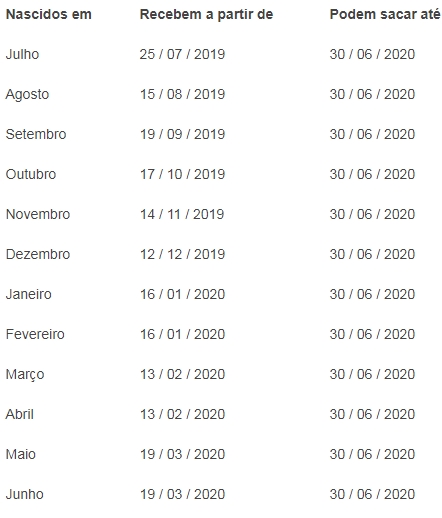Select the Julho row label

pos(22,54)
